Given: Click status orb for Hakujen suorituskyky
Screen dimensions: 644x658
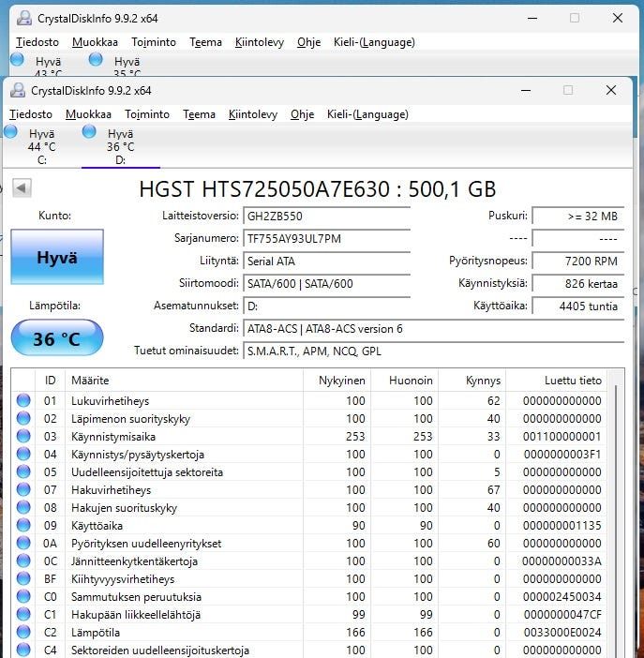Looking at the screenshot, I should tap(23, 507).
